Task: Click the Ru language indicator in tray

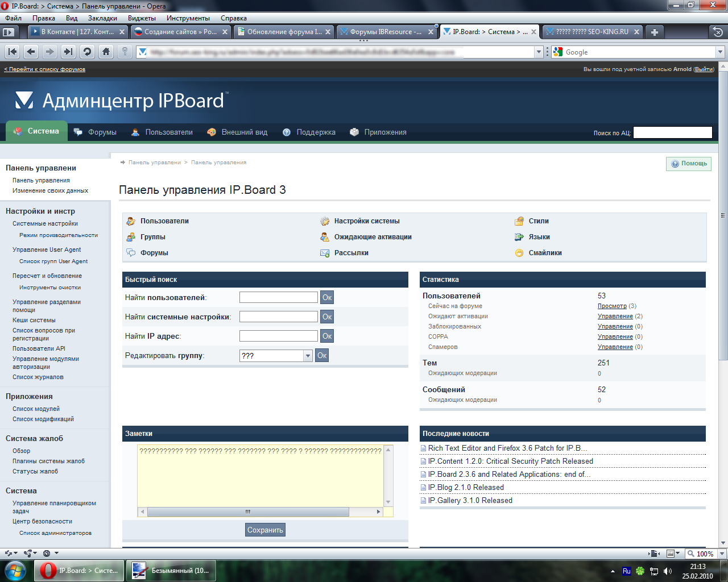Action: pyautogui.click(x=626, y=571)
